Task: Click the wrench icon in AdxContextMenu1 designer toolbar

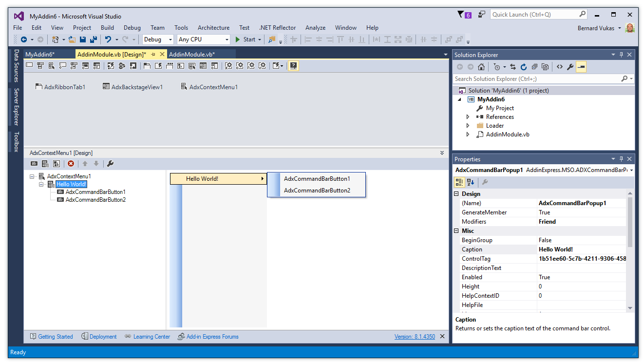Action: (x=110, y=164)
